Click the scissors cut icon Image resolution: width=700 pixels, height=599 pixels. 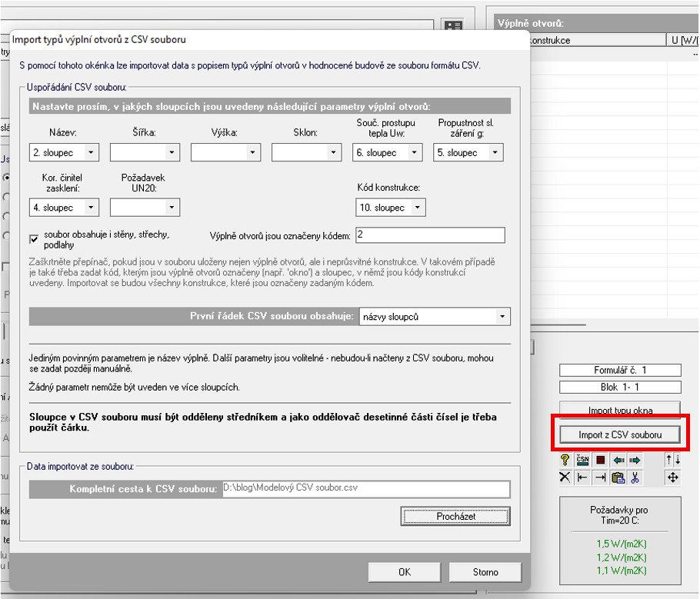pos(635,478)
